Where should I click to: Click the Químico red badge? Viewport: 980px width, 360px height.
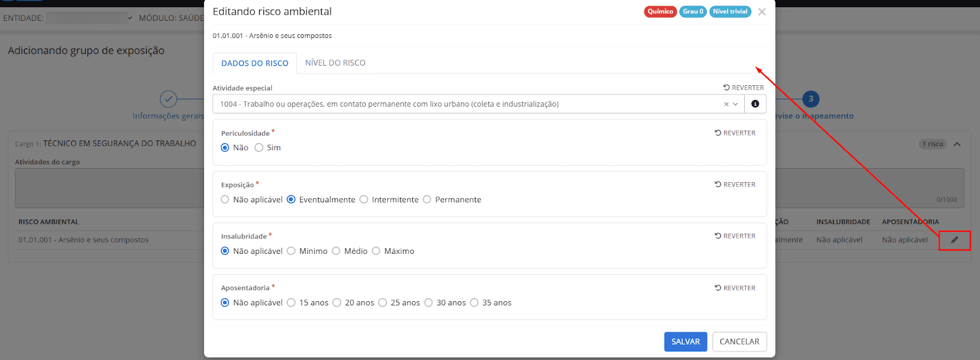pyautogui.click(x=660, y=12)
